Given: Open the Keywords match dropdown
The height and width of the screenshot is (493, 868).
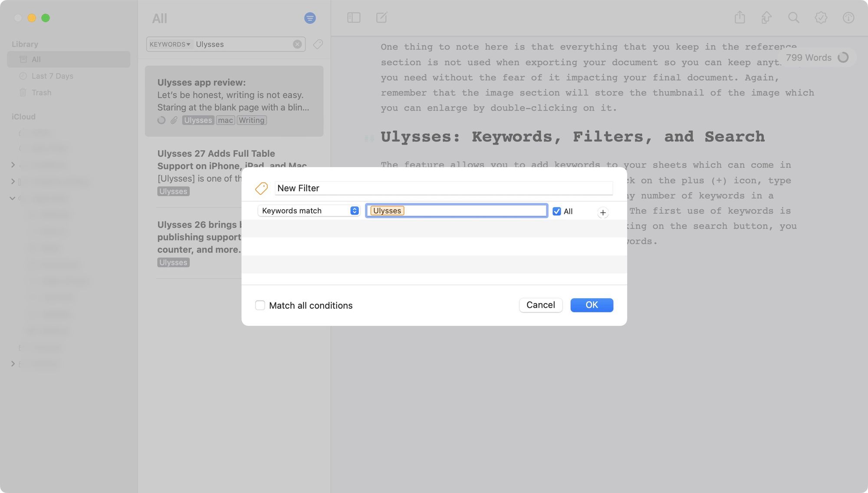Looking at the screenshot, I should (309, 211).
